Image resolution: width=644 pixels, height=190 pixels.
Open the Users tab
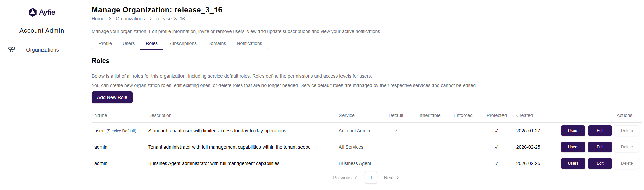tap(129, 44)
